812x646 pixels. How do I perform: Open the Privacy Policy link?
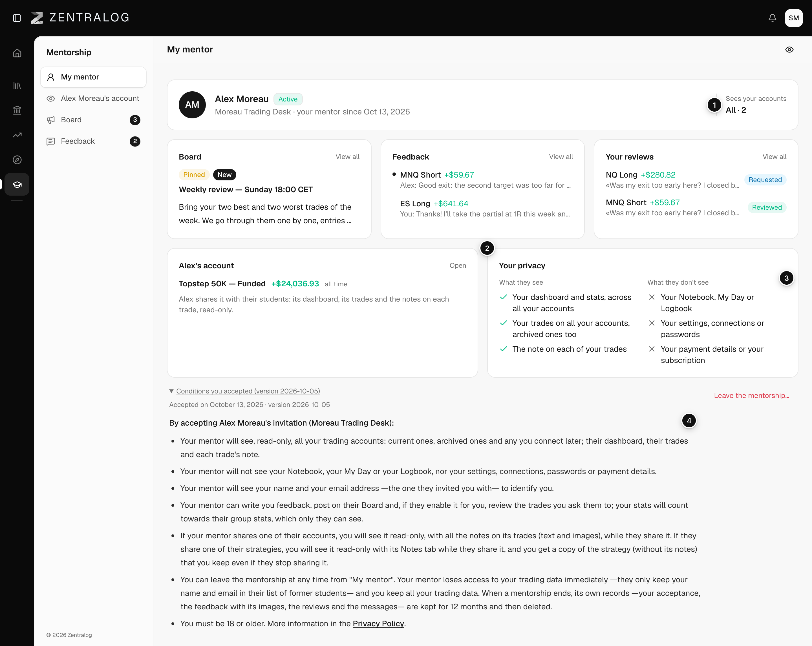tap(378, 623)
